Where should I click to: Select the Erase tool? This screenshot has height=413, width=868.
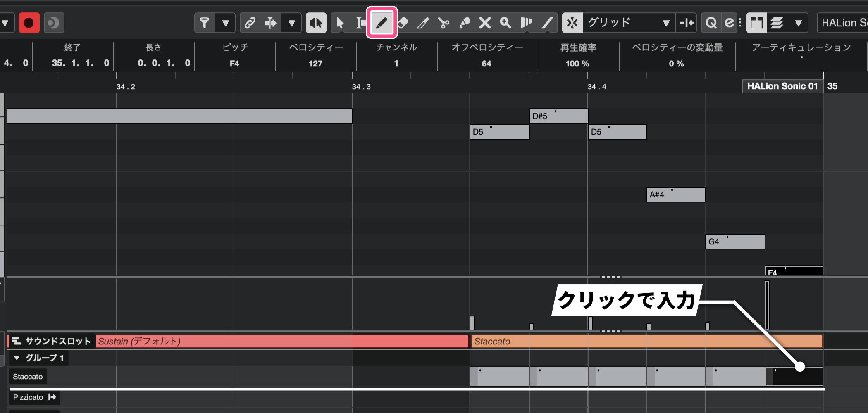click(403, 23)
